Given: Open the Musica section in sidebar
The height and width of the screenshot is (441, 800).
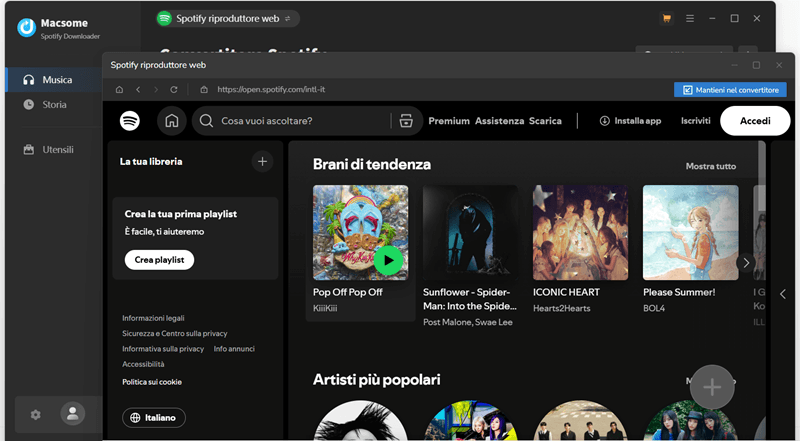Looking at the screenshot, I should click(54, 80).
